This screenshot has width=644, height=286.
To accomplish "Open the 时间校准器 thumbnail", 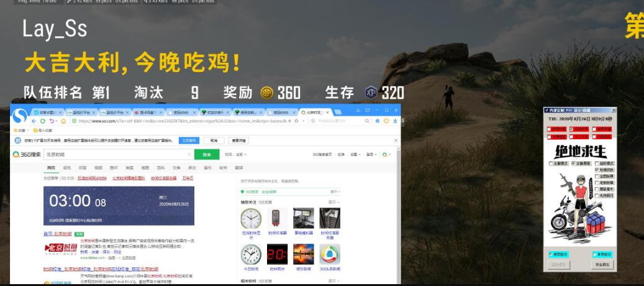I will coord(277,219).
